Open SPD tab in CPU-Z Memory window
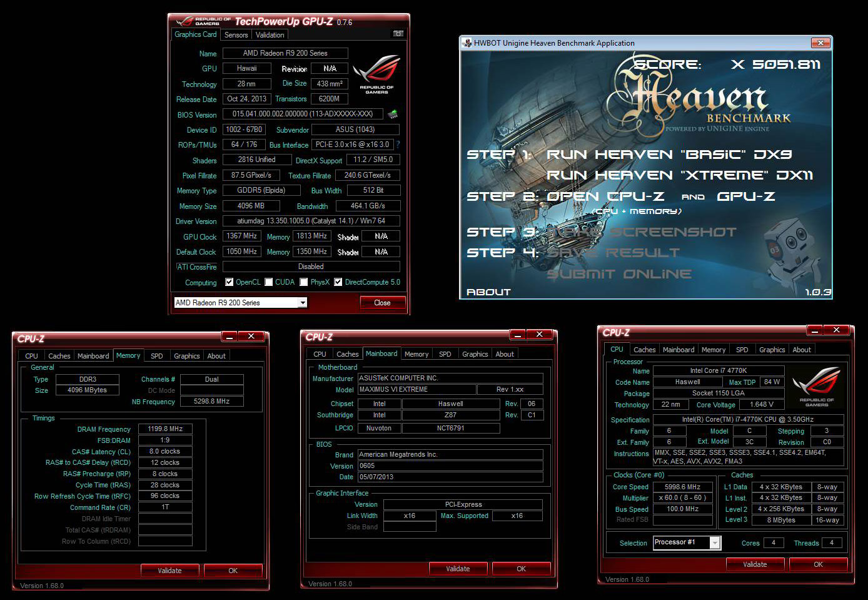 [x=157, y=356]
